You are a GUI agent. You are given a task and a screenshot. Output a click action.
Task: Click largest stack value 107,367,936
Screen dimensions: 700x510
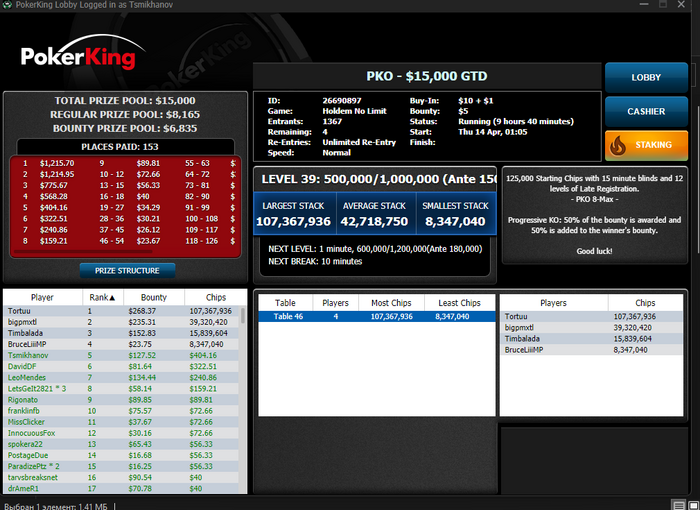coord(293,222)
